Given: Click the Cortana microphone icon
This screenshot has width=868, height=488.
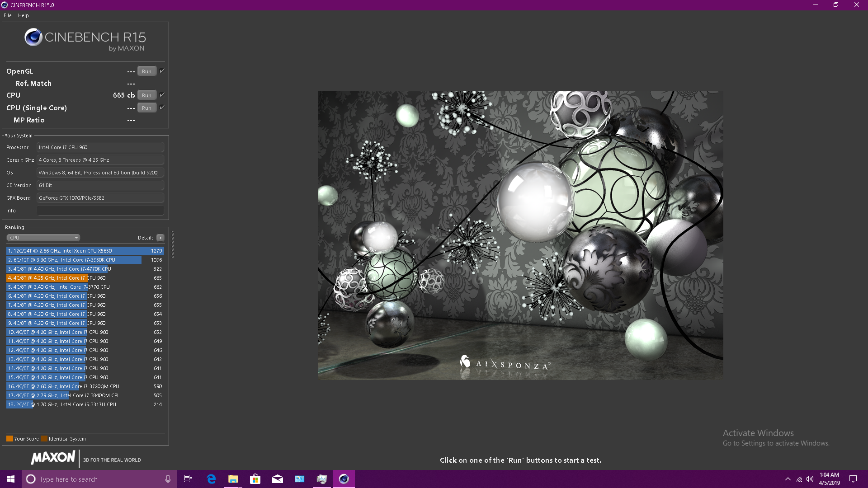Looking at the screenshot, I should [x=168, y=479].
